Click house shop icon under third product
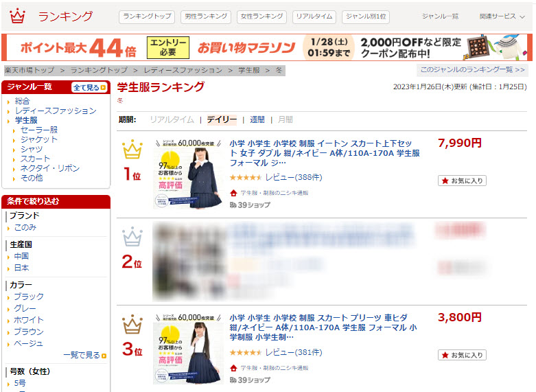This screenshot has width=536, height=392. (233, 368)
